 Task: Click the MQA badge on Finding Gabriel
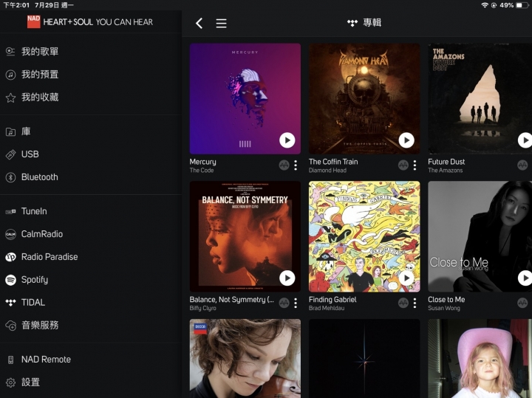pyautogui.click(x=403, y=303)
